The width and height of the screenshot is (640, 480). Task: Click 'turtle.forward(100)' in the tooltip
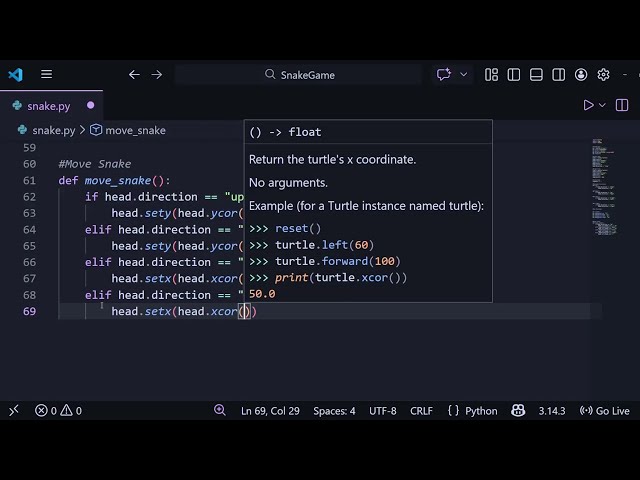pos(338,261)
